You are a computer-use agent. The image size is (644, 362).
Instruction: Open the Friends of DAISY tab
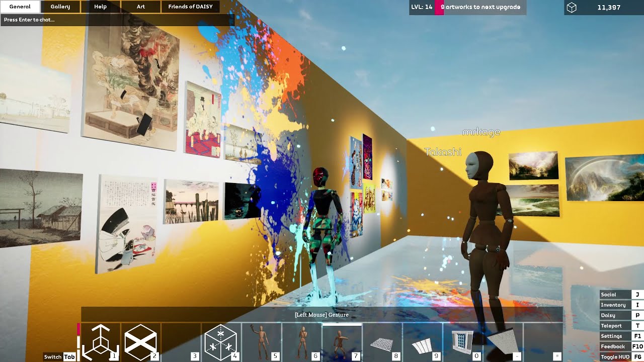tap(191, 7)
